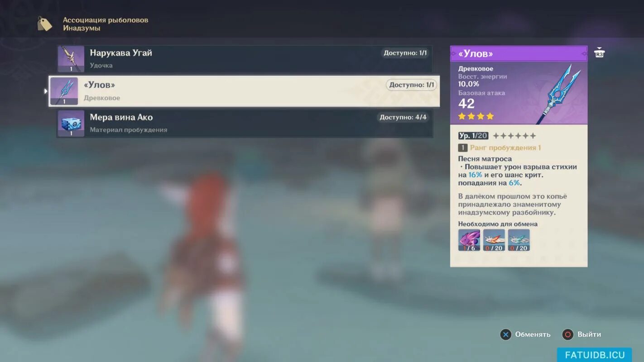Click the Обменять exchange button

pos(525,334)
